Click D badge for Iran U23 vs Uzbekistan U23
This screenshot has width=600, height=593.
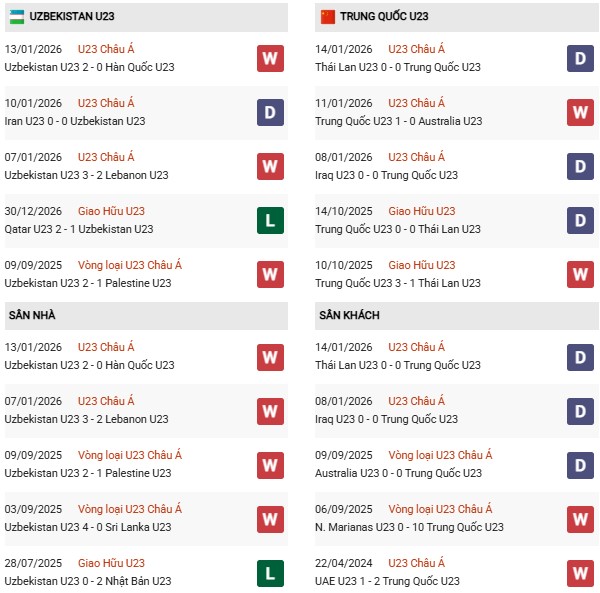(x=269, y=112)
